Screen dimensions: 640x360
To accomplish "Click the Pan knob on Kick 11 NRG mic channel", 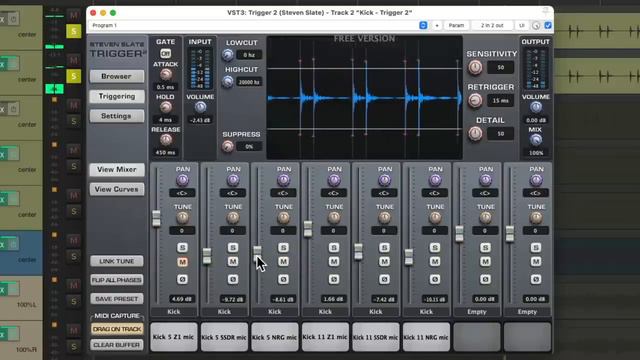I will 435,180.
